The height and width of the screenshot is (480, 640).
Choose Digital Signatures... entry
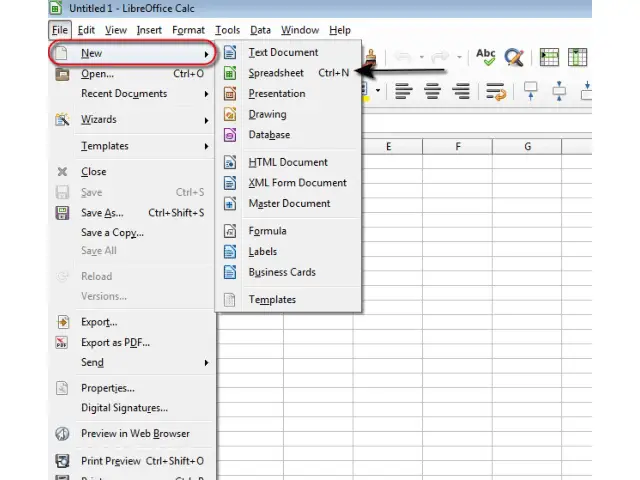pos(124,408)
